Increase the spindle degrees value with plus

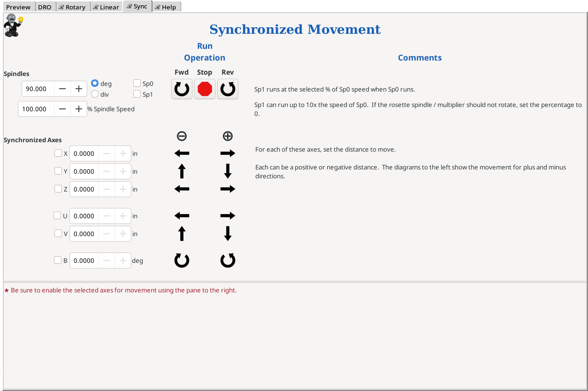pos(79,89)
